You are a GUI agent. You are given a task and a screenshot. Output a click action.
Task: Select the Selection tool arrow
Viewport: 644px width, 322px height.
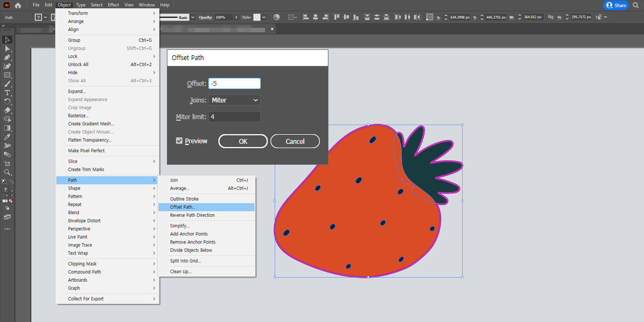(x=8, y=40)
